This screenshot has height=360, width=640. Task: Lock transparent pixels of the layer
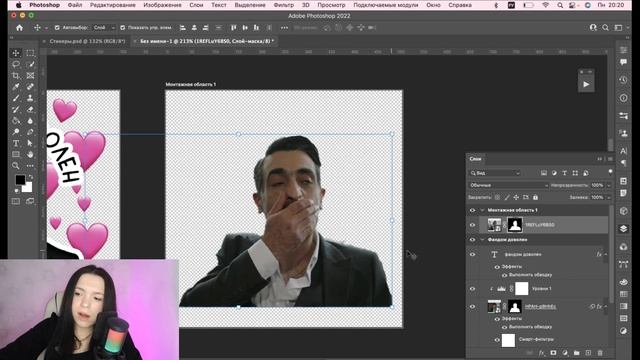pyautogui.click(x=497, y=198)
